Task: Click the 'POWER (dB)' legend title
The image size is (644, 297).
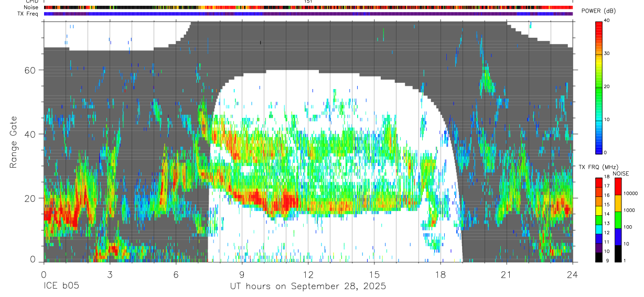Action: click(x=598, y=11)
